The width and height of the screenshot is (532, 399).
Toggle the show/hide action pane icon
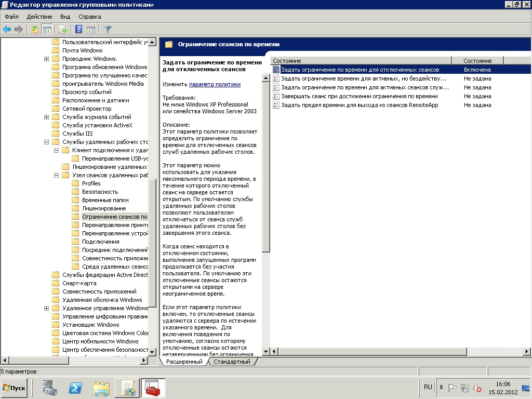coord(91,30)
